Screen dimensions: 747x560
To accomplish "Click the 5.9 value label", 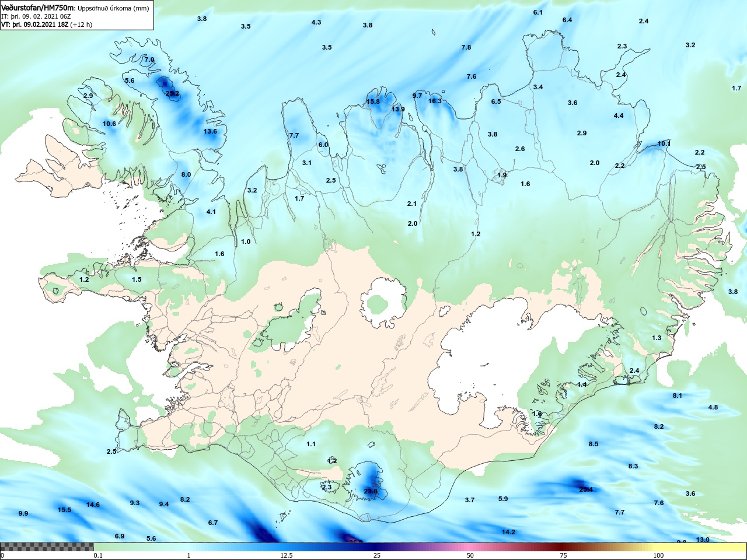I will click(503, 499).
